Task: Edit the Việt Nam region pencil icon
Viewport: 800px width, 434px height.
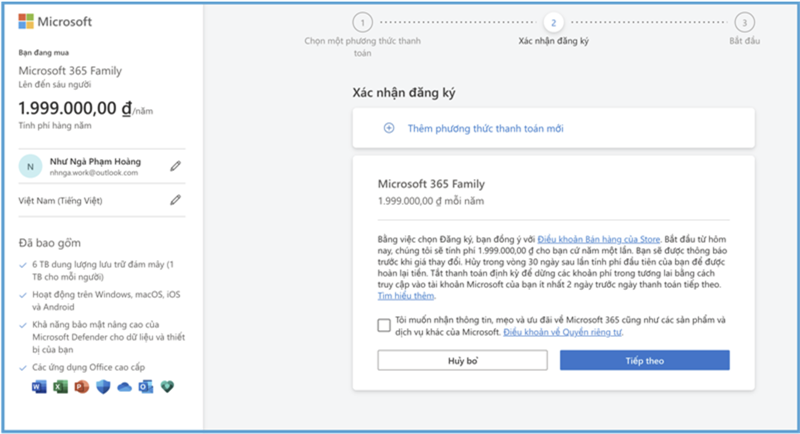Action: click(176, 200)
